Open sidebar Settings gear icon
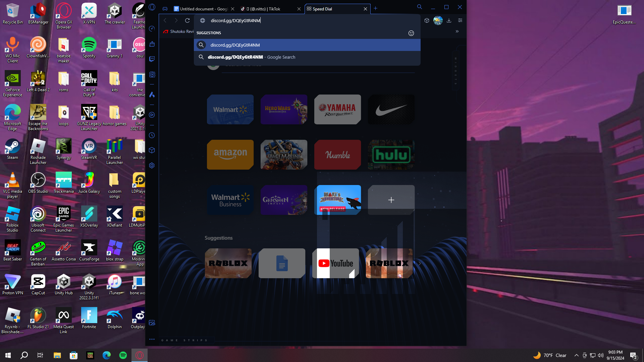The image size is (644, 362). tap(152, 166)
